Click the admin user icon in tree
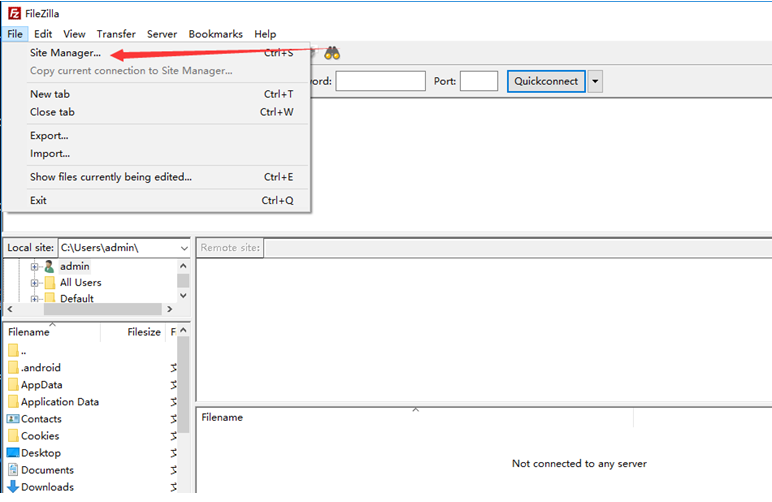 point(49,267)
